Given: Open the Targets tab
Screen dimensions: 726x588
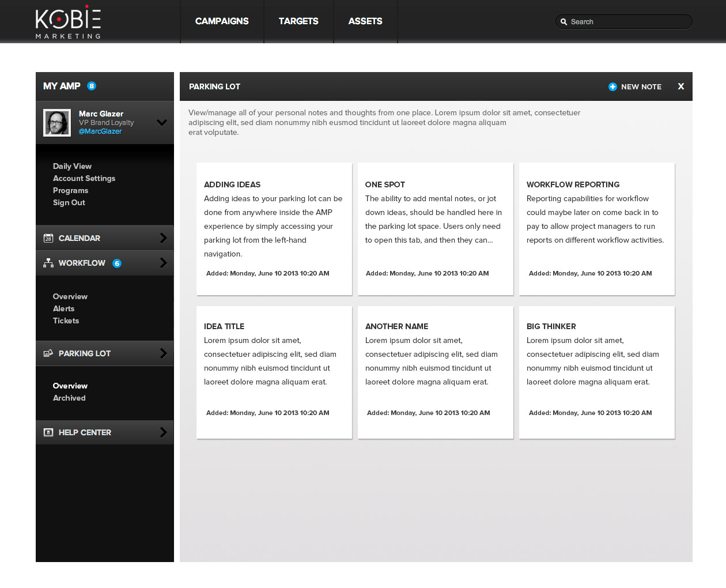Looking at the screenshot, I should (x=298, y=21).
